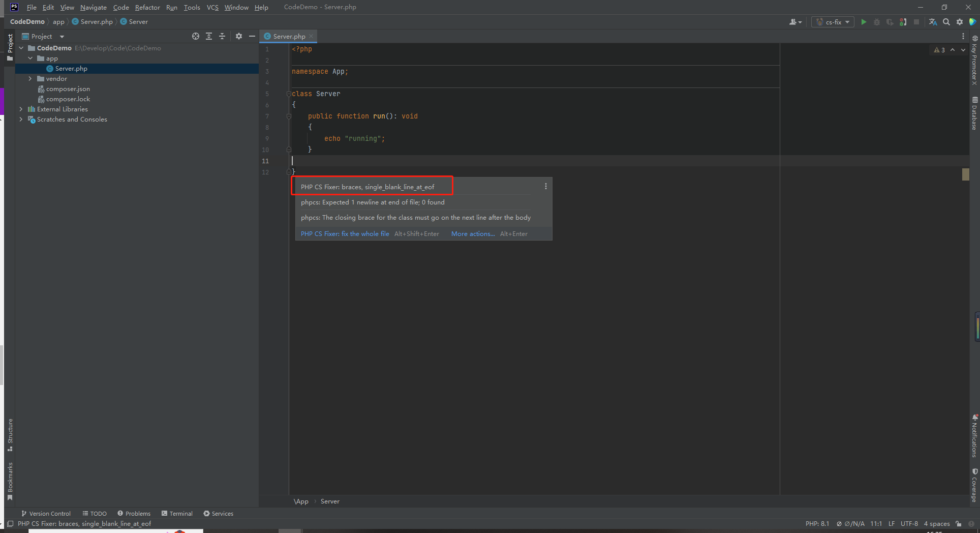Click Run with Coverage icon

(x=890, y=22)
